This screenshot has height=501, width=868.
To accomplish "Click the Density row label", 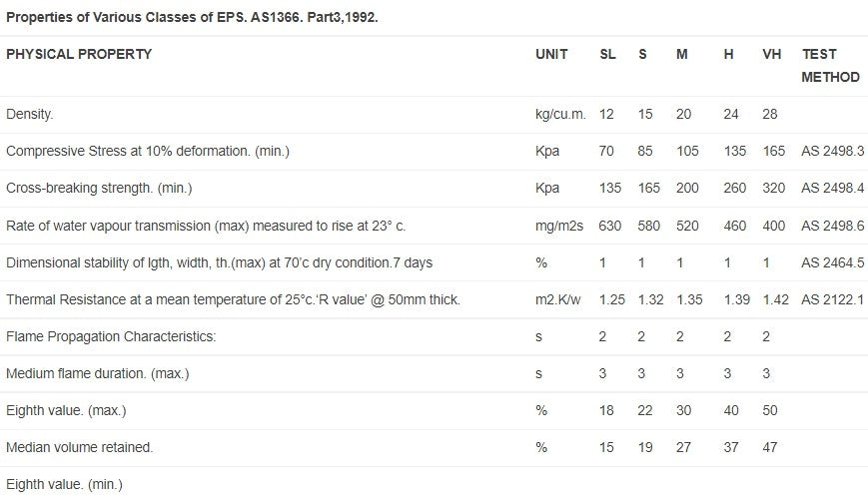I will [30, 115].
